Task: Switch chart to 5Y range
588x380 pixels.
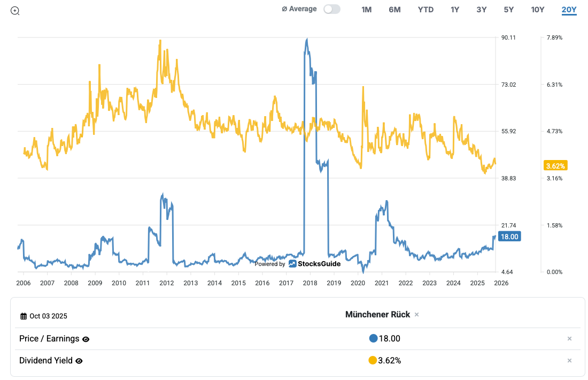Action: coord(508,10)
